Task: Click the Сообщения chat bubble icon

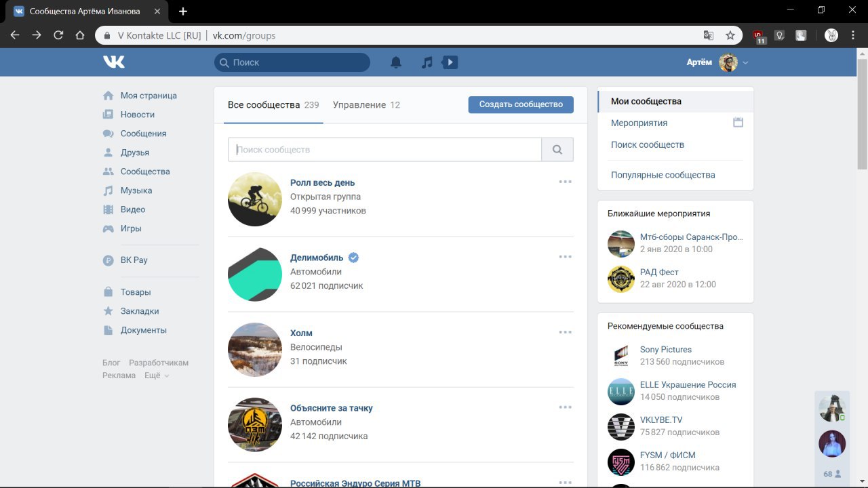Action: click(x=108, y=134)
